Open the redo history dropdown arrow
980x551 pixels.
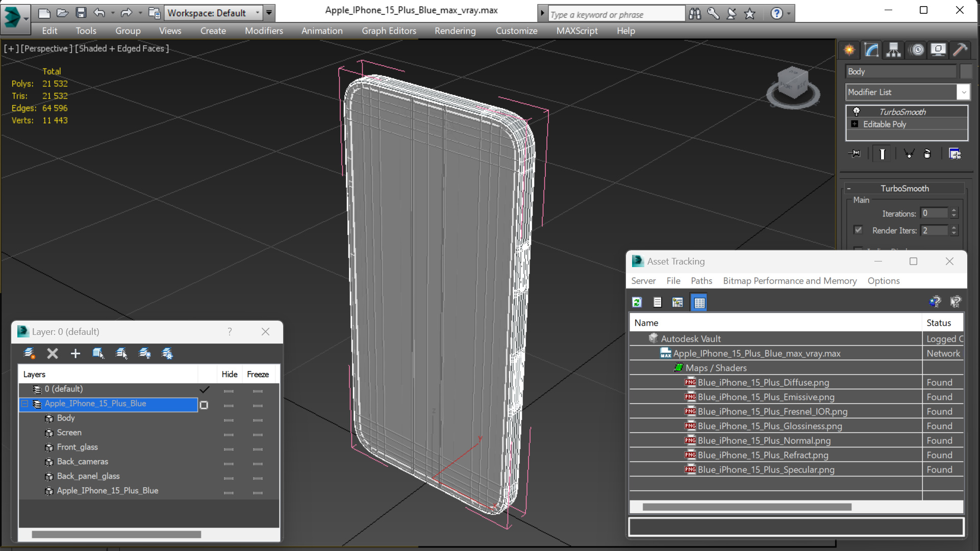point(140,13)
